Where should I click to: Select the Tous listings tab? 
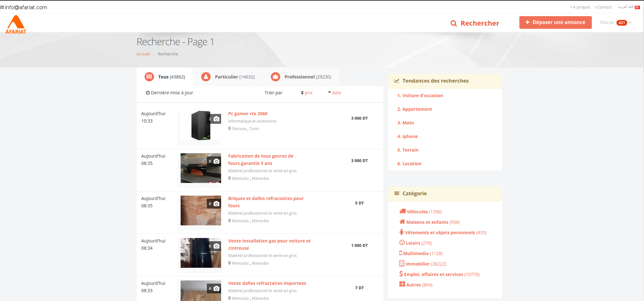click(165, 77)
